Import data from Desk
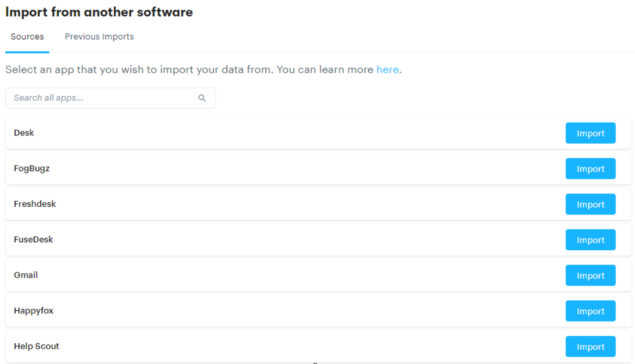 point(591,133)
